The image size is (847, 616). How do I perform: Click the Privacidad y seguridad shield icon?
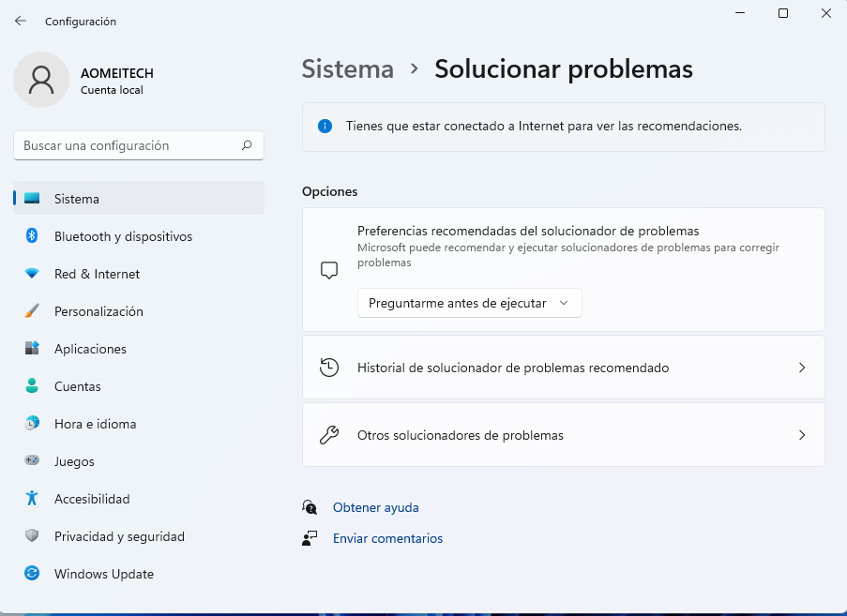[x=32, y=536]
